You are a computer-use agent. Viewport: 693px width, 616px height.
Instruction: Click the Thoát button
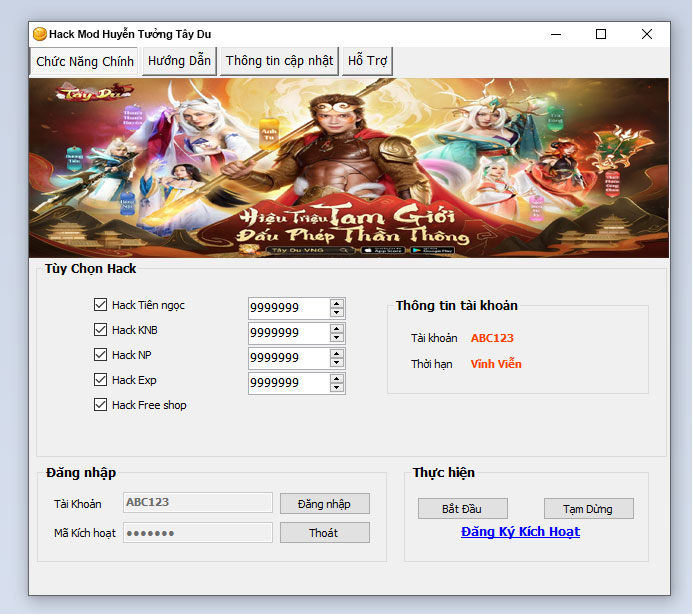325,532
